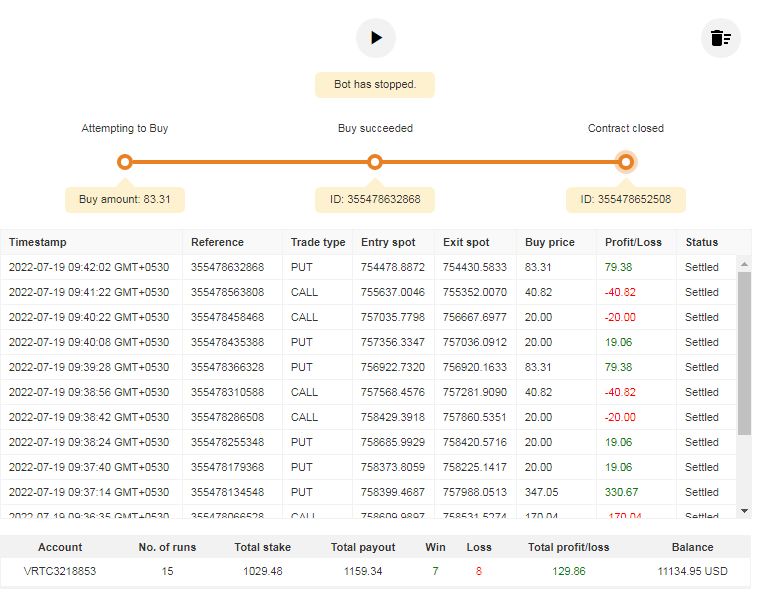Viewport: 759px width, 595px height.
Task: Click the Status column header
Action: click(x=702, y=242)
